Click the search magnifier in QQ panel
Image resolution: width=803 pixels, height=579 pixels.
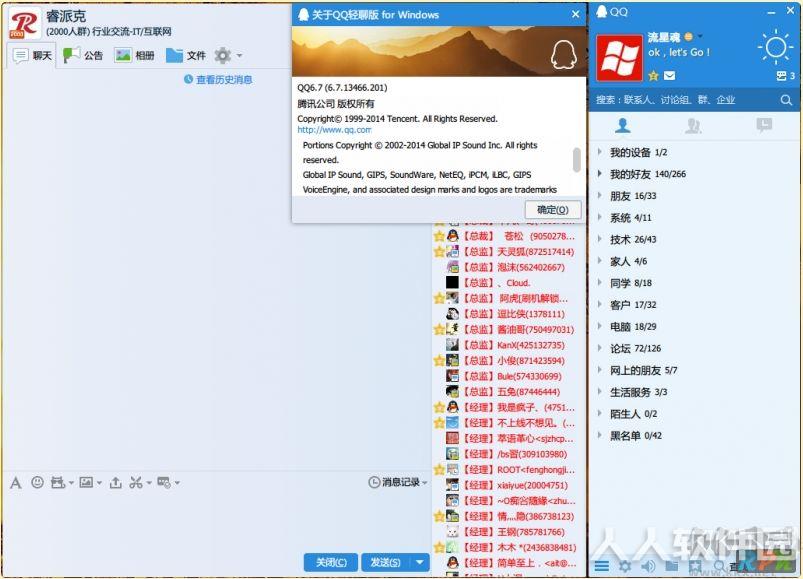click(x=786, y=100)
